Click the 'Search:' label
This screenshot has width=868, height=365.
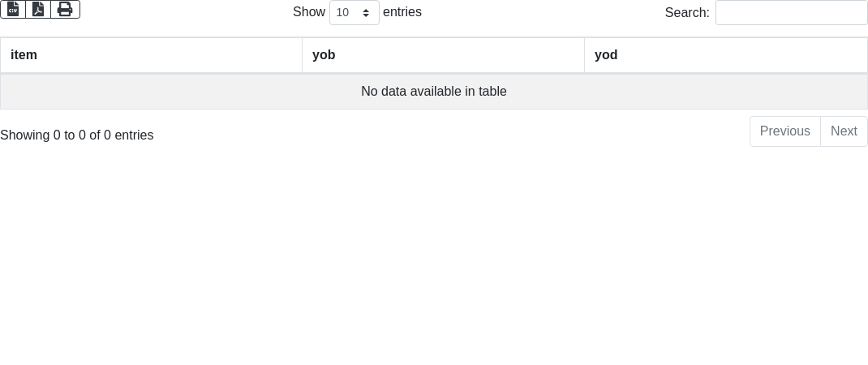click(x=687, y=13)
